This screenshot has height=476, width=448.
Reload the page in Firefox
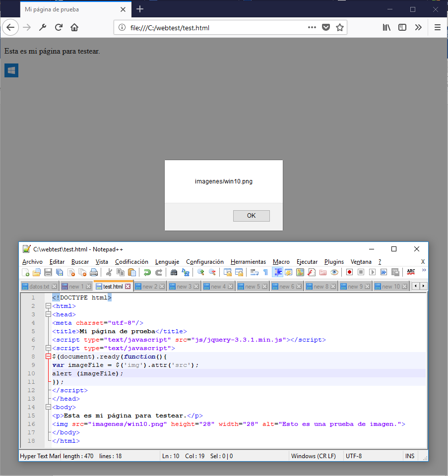click(59, 28)
